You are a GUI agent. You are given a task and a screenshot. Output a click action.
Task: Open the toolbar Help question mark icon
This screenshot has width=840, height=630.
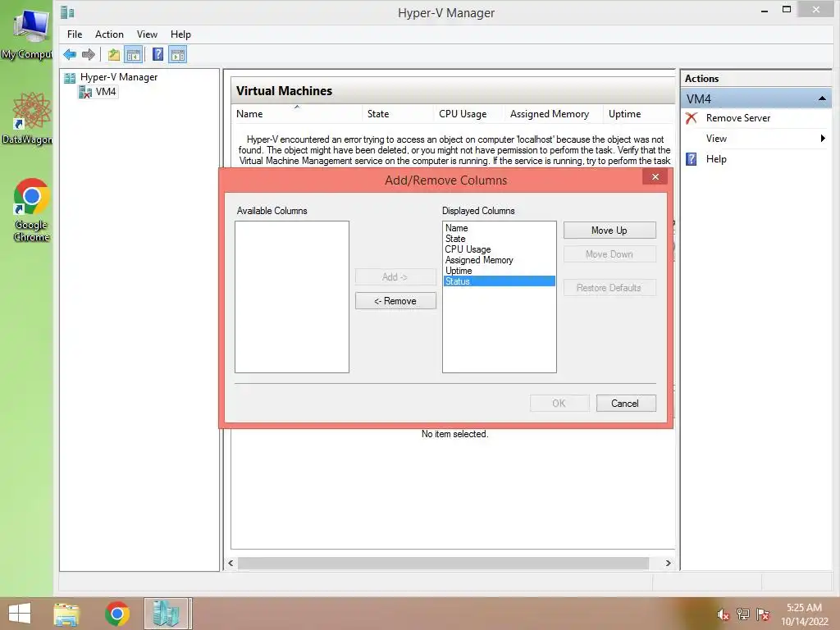[x=157, y=54]
